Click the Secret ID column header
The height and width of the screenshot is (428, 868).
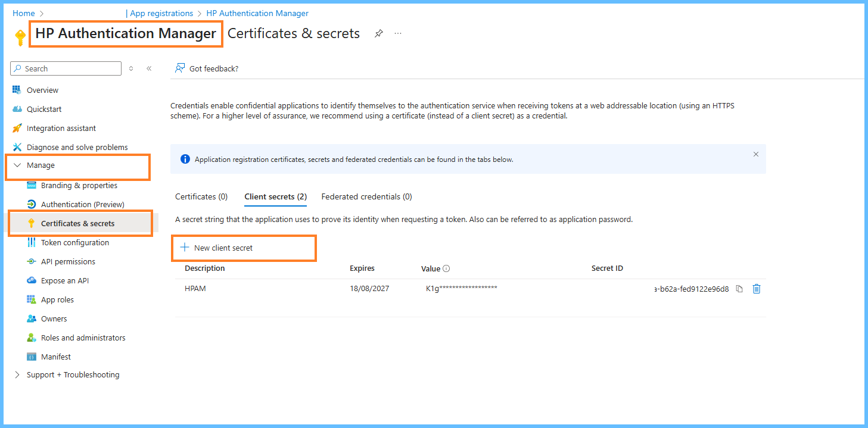[x=607, y=268]
